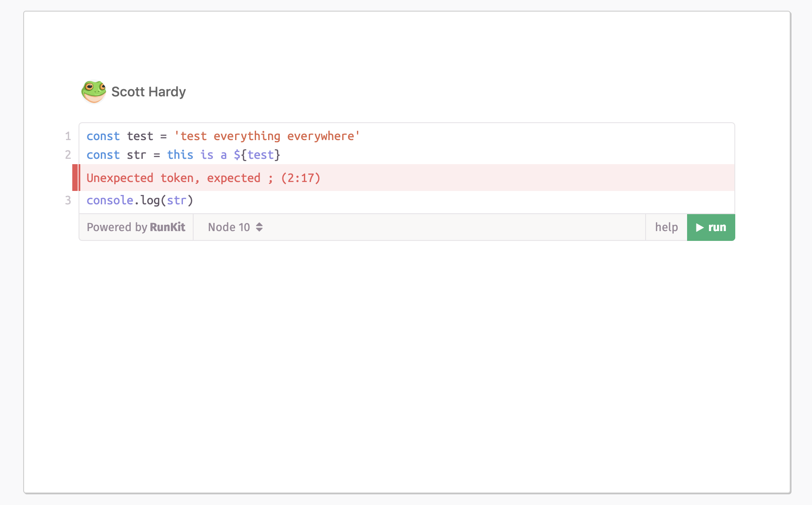
Task: Click line number 1 in the gutter
Action: coord(68,136)
